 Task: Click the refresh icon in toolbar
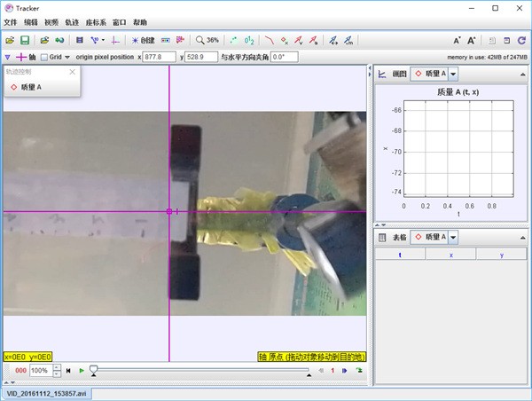522,40
